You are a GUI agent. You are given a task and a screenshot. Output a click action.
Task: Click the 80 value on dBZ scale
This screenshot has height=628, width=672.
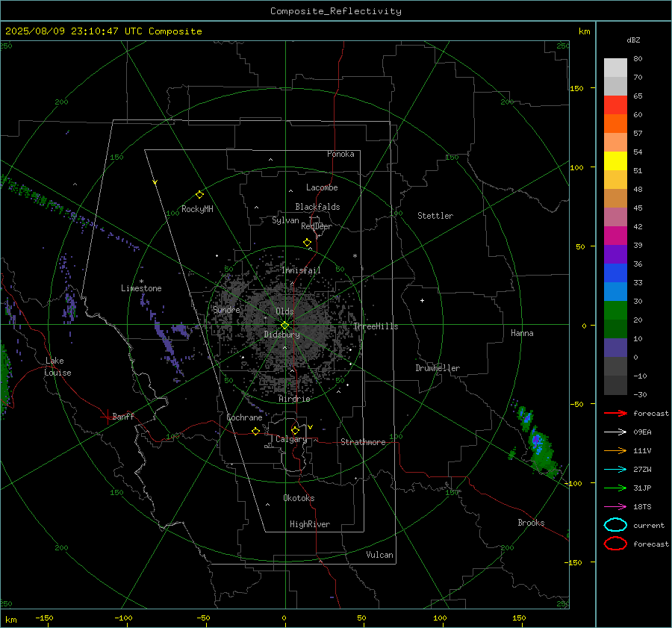point(638,59)
